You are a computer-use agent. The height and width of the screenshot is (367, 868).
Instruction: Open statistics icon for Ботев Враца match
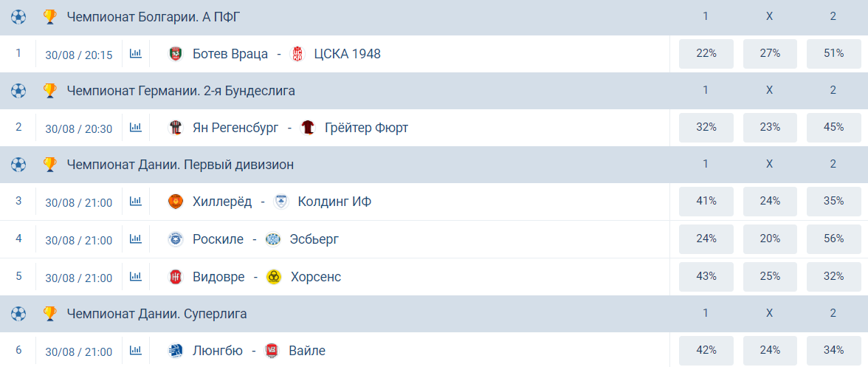[135, 54]
